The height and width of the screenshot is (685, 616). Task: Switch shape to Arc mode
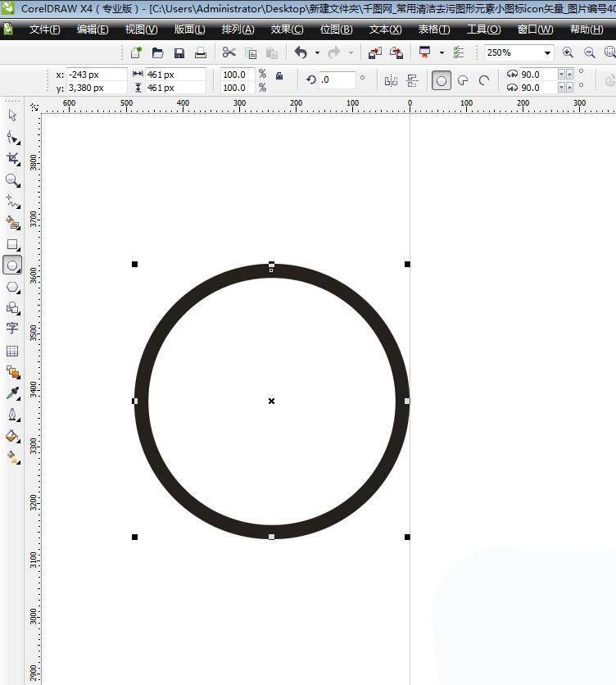(484, 81)
